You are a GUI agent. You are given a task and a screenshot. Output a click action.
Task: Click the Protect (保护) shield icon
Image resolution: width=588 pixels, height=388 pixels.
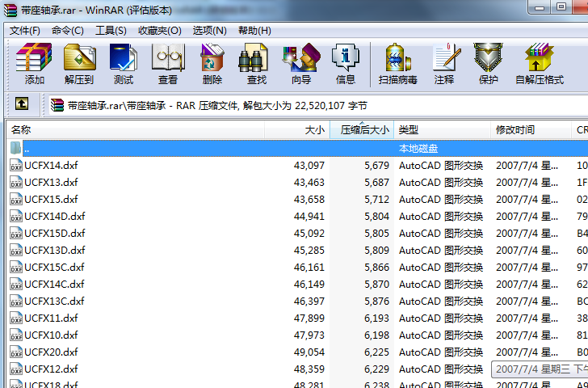[488, 57]
